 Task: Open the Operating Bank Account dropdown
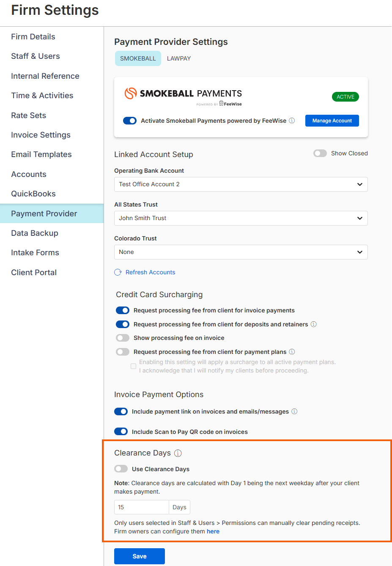pos(241,184)
